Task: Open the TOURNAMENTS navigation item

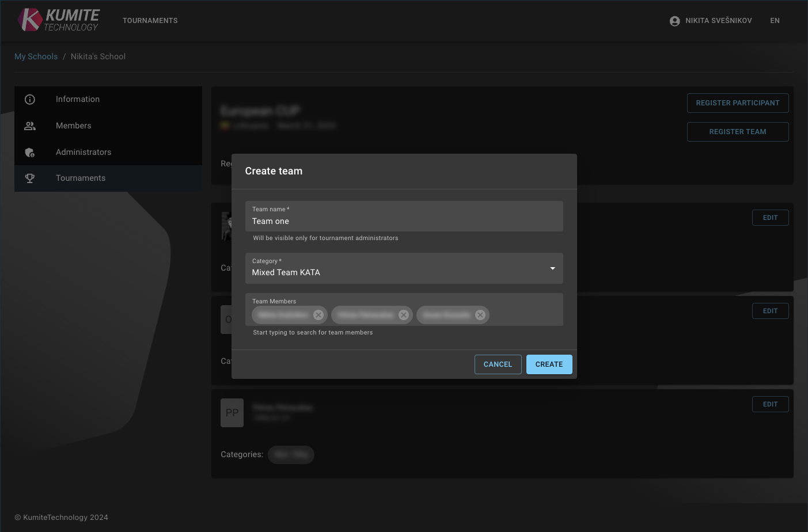Action: pos(150,20)
